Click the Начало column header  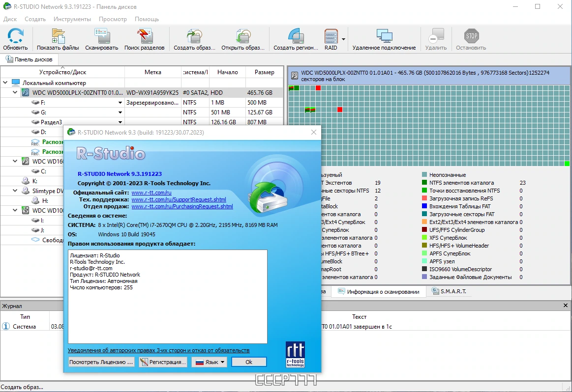pos(228,72)
